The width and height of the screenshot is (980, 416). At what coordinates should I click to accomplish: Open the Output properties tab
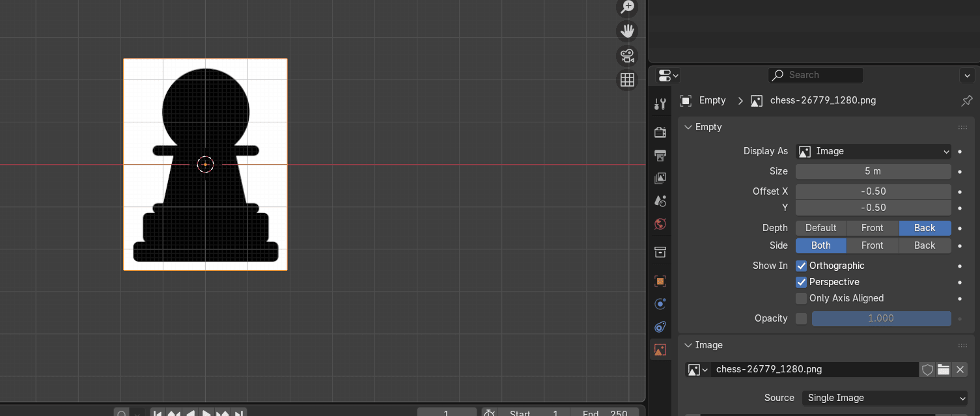660,155
